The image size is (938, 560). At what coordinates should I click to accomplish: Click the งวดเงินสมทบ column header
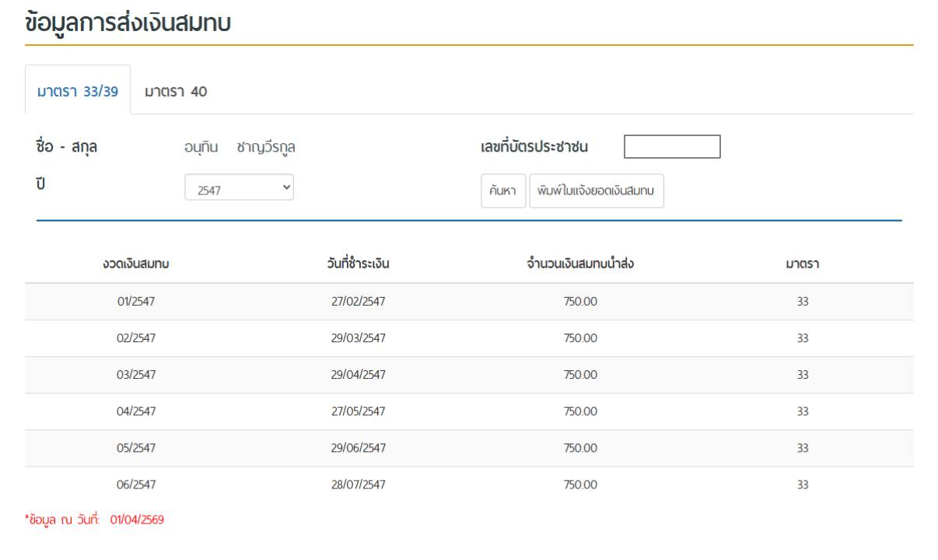point(136,264)
